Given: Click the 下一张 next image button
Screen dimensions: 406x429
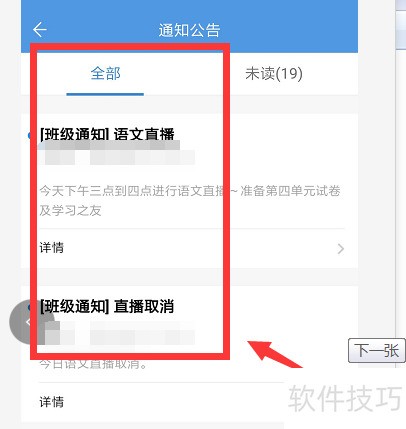Looking at the screenshot, I should (x=377, y=350).
